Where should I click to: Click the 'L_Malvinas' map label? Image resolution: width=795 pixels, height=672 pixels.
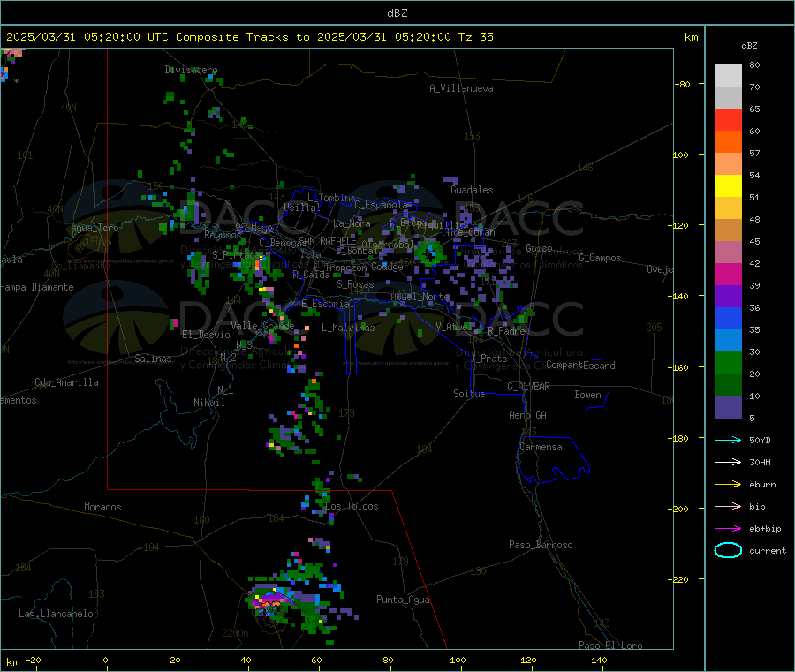tap(348, 328)
